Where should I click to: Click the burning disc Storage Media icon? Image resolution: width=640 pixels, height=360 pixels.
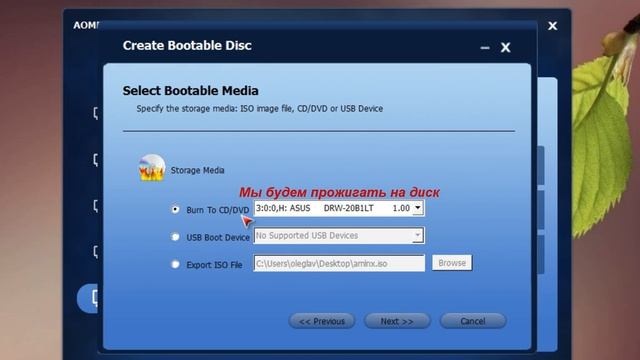[152, 167]
